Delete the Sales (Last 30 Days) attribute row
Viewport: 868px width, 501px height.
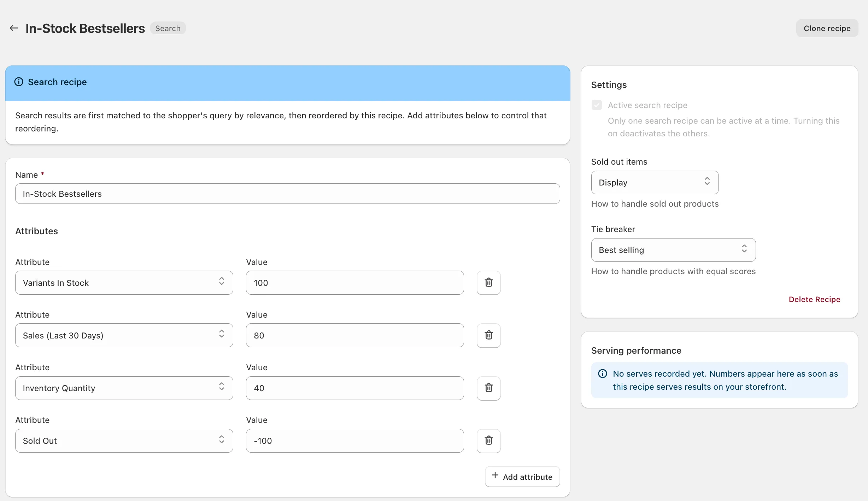488,335
